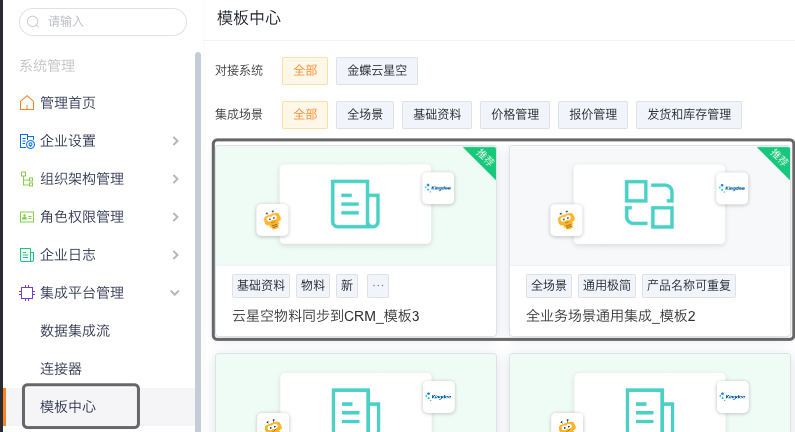Screen dimensions: 795x432
Task: Collapse the 集成平台管理 chevron
Action: pos(175,293)
